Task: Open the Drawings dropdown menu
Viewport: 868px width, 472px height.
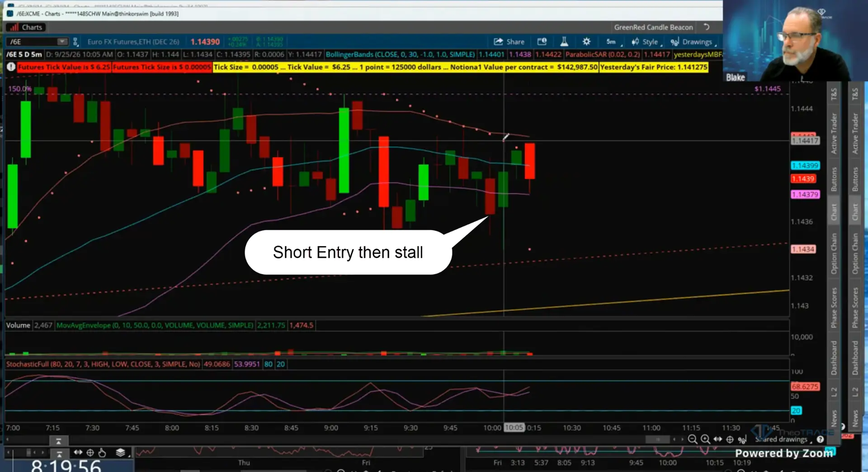Action: [x=693, y=42]
